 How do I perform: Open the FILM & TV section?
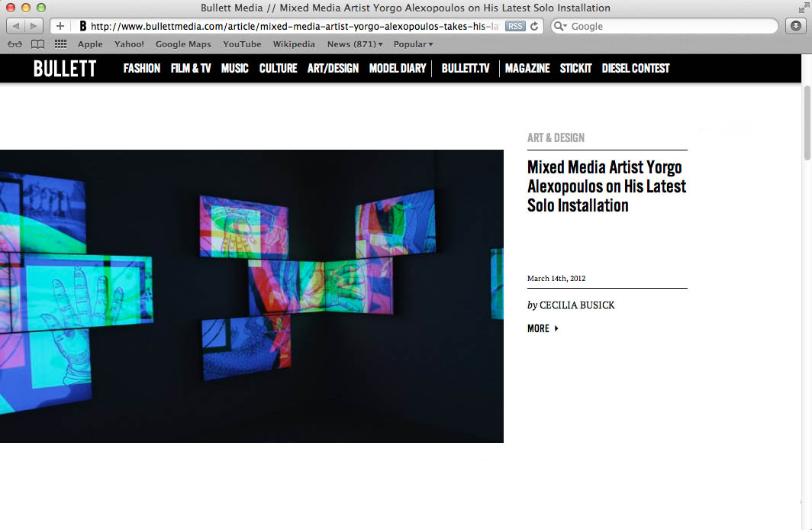191,69
